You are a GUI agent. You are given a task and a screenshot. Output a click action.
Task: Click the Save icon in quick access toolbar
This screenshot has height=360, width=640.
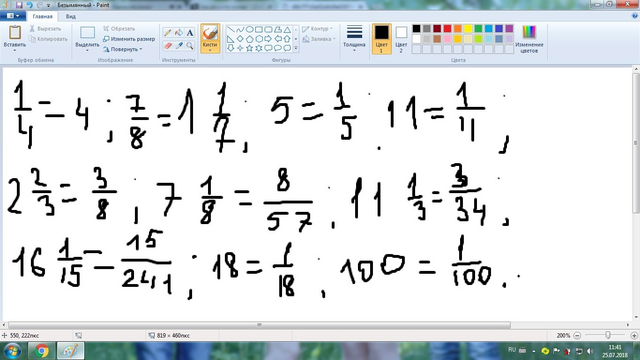click(19, 5)
